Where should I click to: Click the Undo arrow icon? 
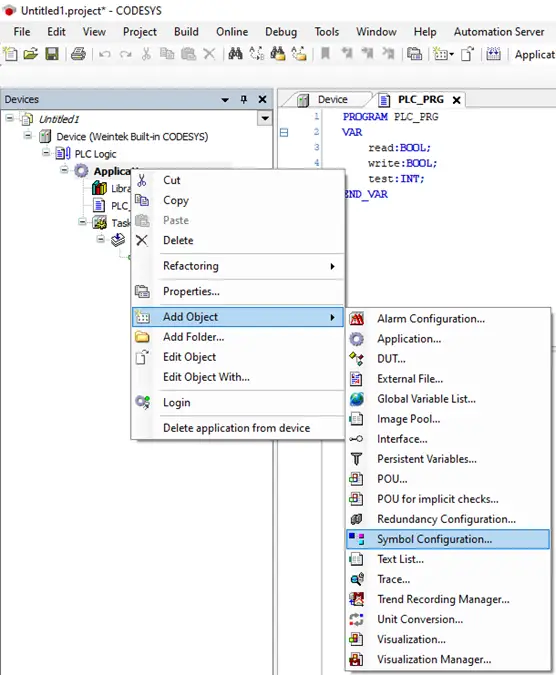105,54
